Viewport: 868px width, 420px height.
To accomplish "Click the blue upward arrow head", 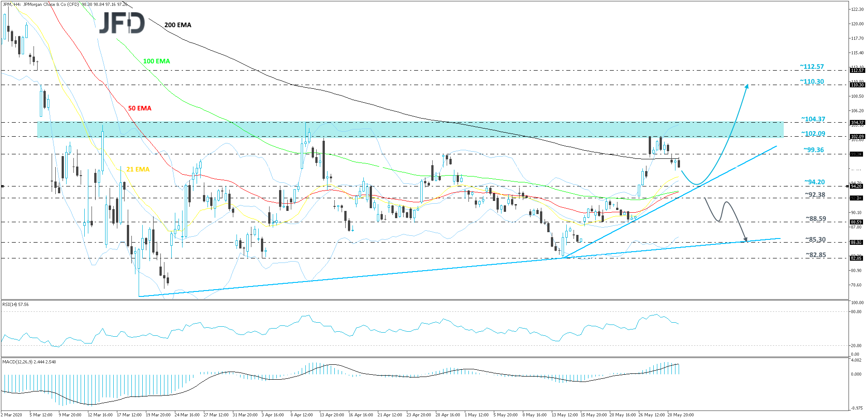I will [x=746, y=86].
